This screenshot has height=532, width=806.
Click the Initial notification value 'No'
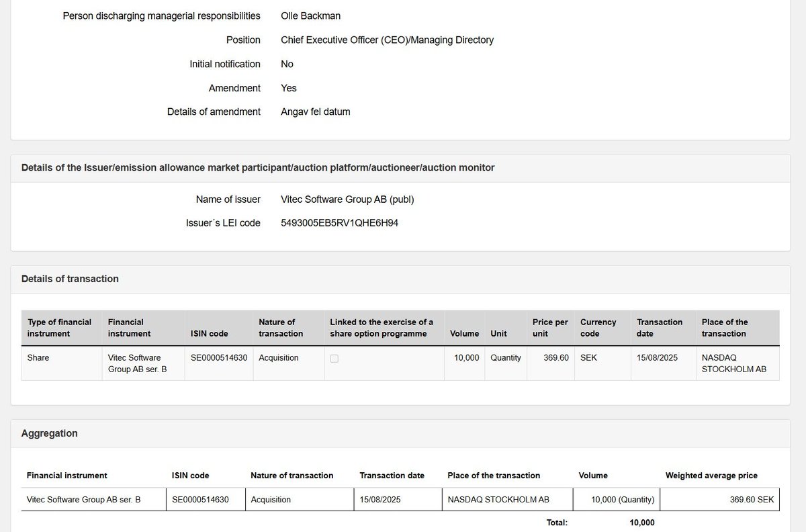(x=287, y=64)
